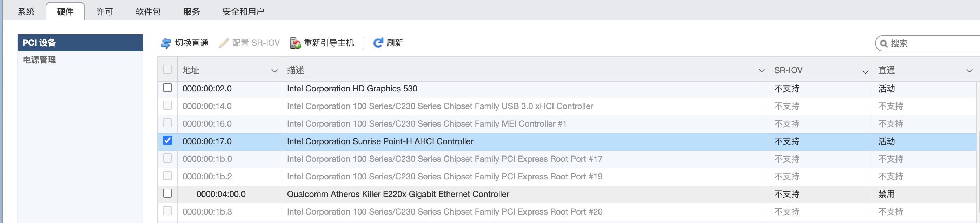
Task: Click the refresh (刷新) arrow icon
Action: point(378,43)
